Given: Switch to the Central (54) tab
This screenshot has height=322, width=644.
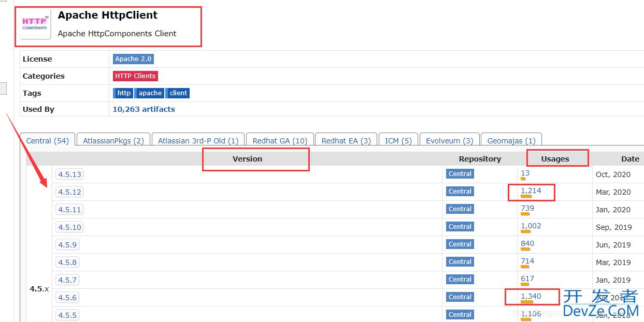Looking at the screenshot, I should pos(48,140).
